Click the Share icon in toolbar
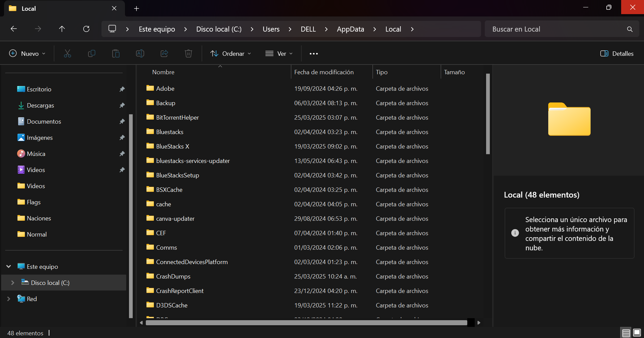The image size is (644, 338). coord(164,53)
